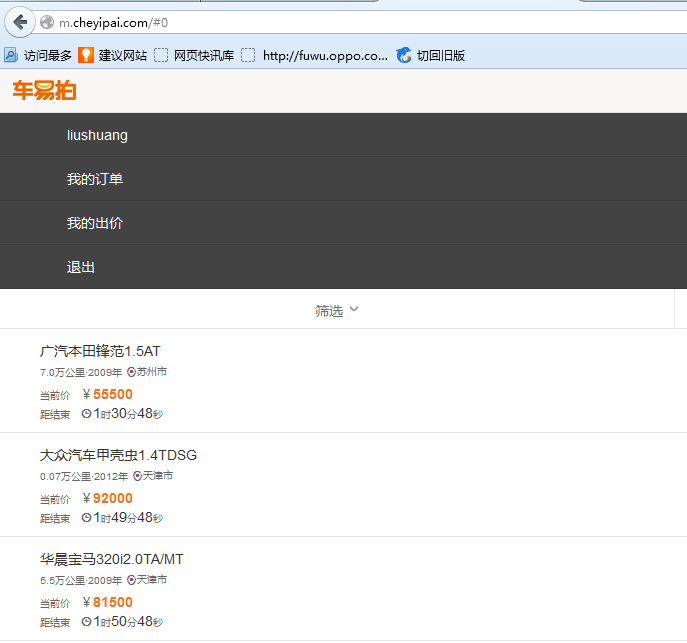687x643 pixels.
Task: Open the 大众汽车甲壳虫1.4TDSG listing
Action: coord(118,455)
